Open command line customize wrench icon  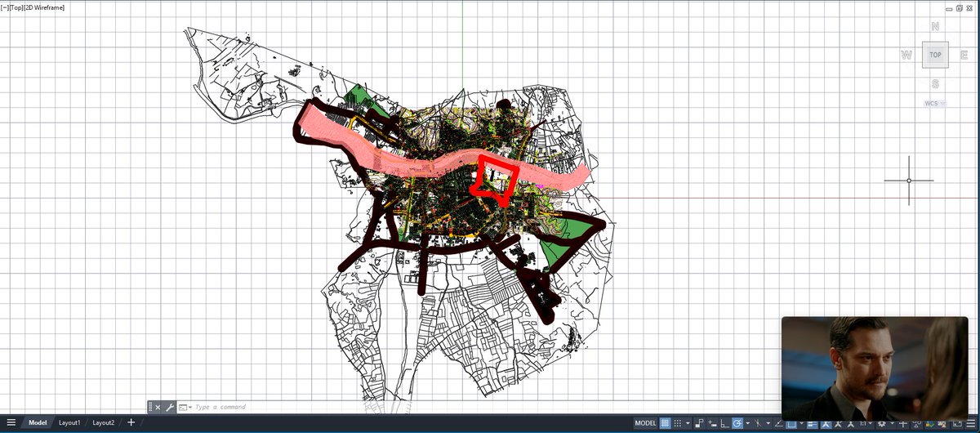point(169,407)
